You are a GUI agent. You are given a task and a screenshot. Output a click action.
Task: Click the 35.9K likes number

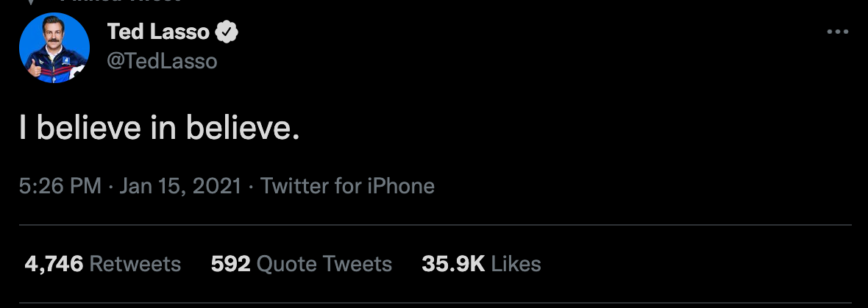point(452,264)
